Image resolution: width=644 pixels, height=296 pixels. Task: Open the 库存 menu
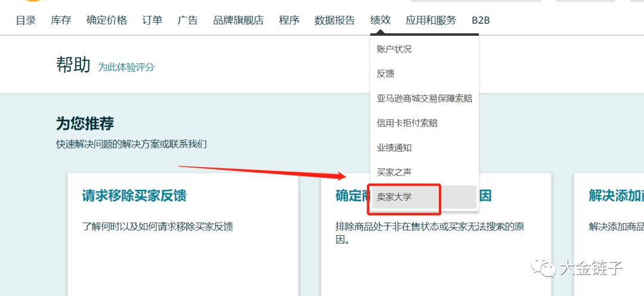(61, 20)
